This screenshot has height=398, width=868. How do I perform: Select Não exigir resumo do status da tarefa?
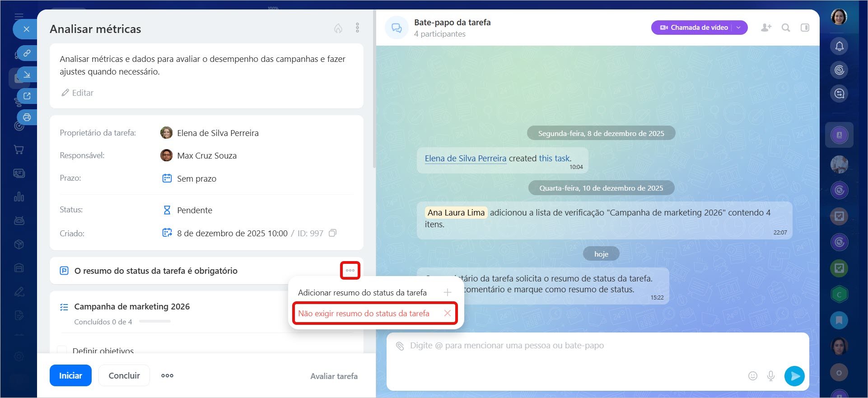pos(364,314)
